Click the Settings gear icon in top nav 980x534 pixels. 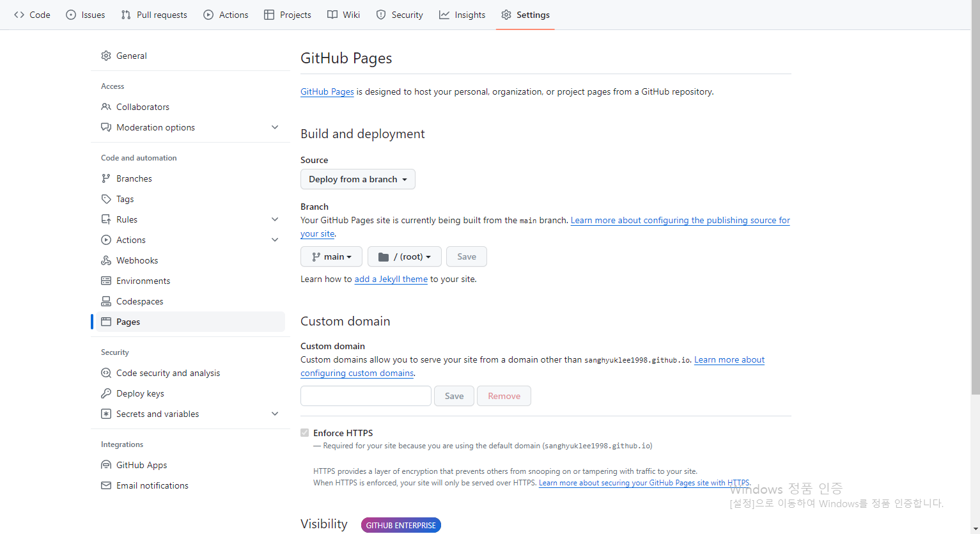[506, 15]
